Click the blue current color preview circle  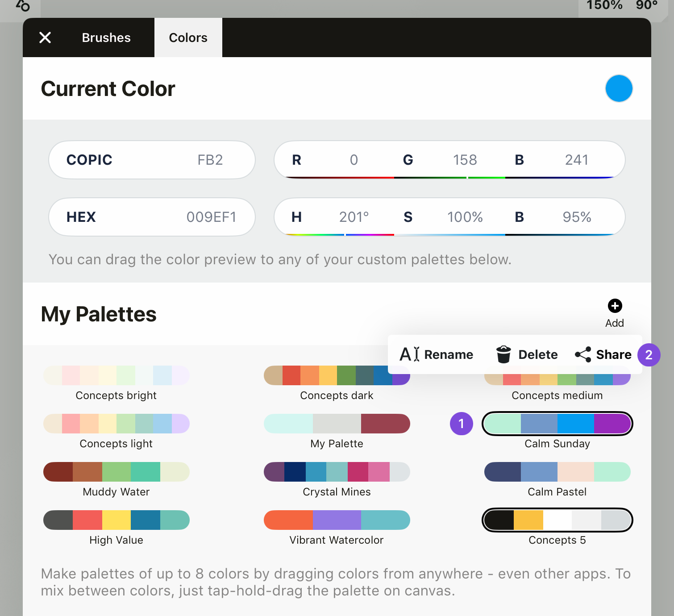pos(619,88)
